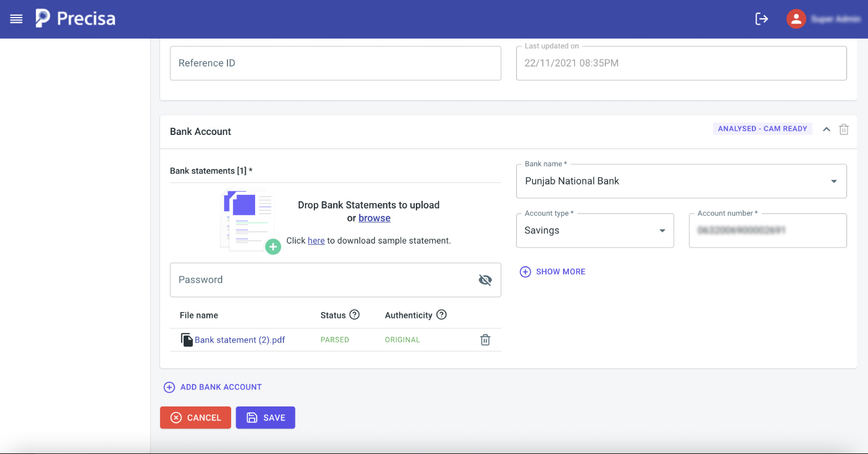Viewport: 868px width, 454px height.
Task: Expand SHOW MORE options
Action: 552,272
